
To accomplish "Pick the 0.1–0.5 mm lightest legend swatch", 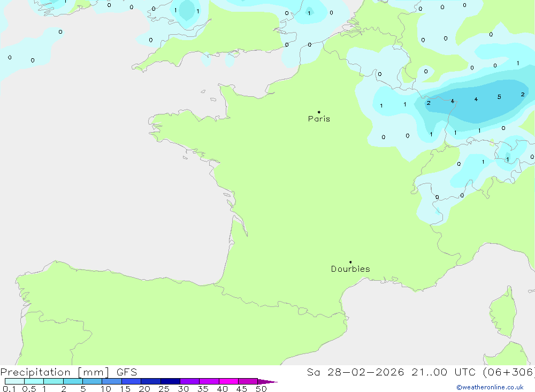I will pyautogui.click(x=14, y=381).
